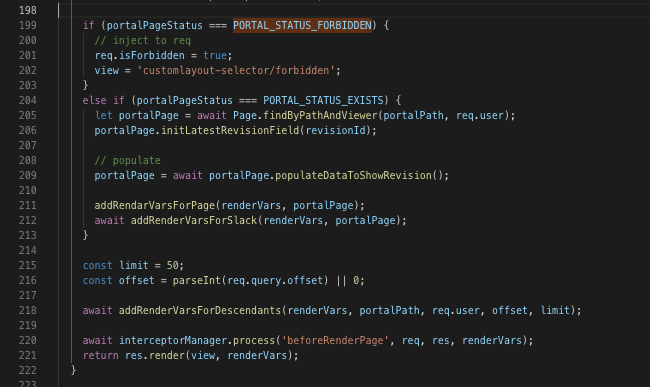Click the 'customlayout-selector/forbidden' string literal
Screen dimensions: 650x387
coord(236,70)
